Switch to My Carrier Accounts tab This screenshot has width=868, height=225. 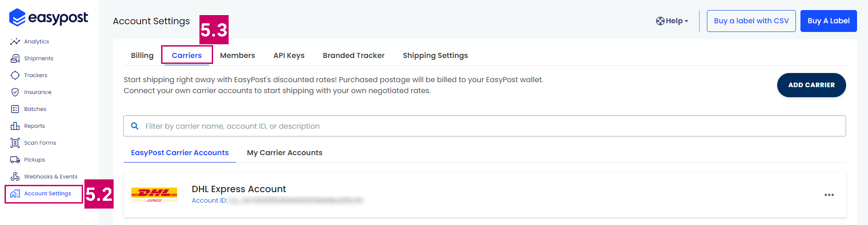tap(285, 152)
